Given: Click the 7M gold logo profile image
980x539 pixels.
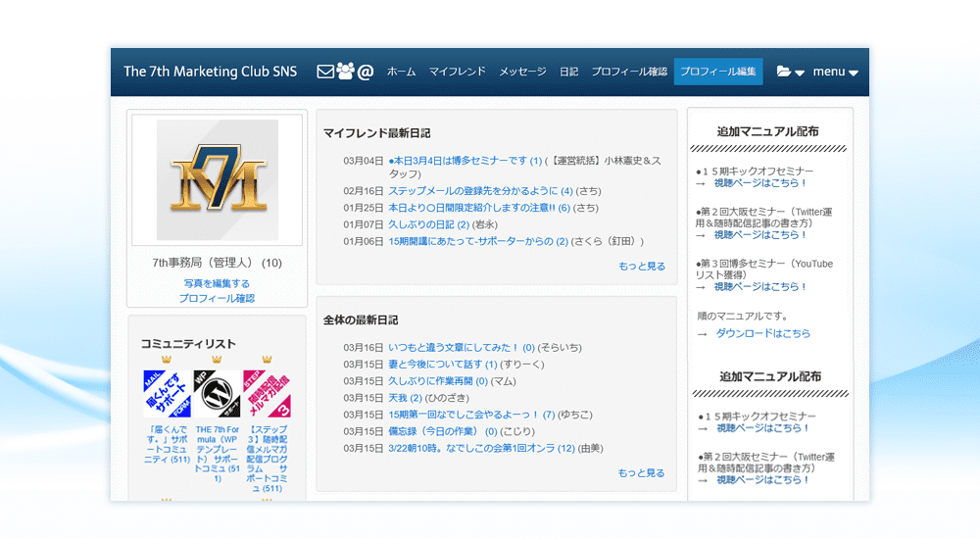Looking at the screenshot, I should (218, 180).
